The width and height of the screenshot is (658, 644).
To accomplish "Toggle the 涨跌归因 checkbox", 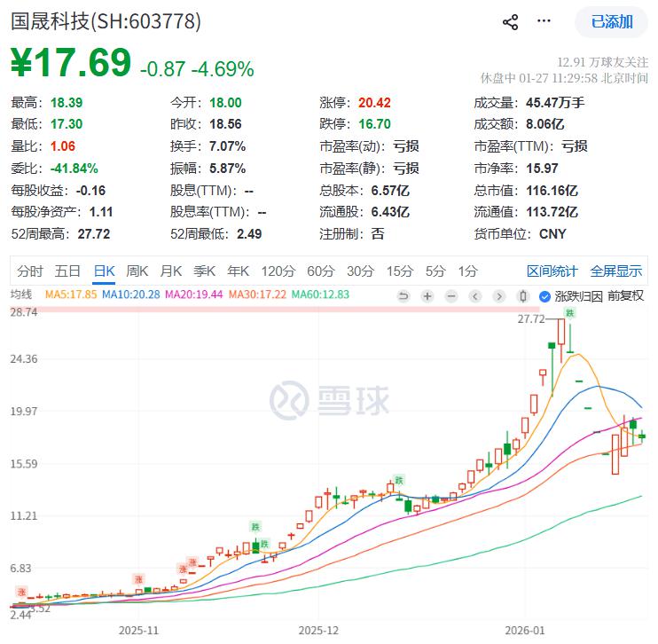I will pos(546,295).
